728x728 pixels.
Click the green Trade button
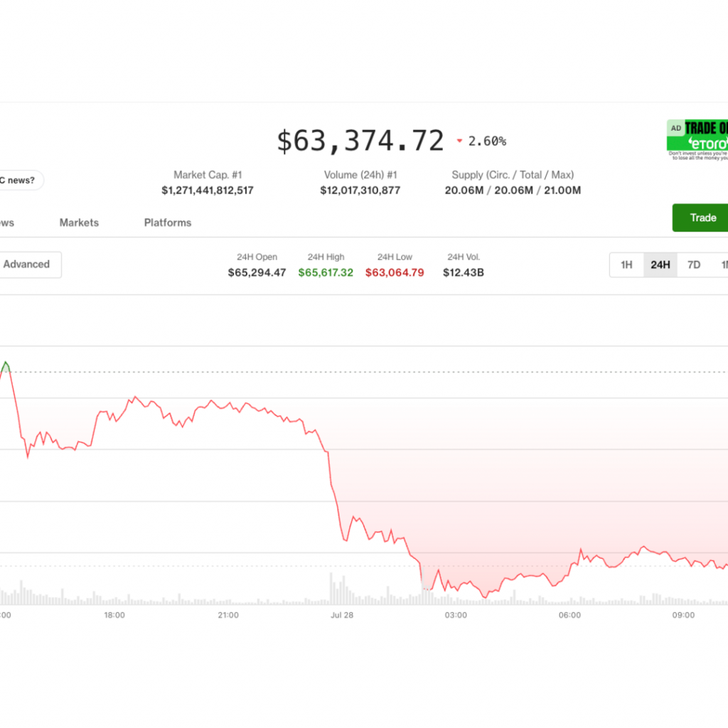(700, 218)
